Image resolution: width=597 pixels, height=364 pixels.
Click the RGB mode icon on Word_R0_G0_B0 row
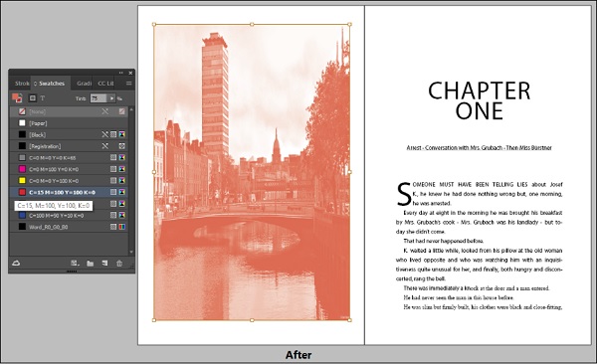coord(121,227)
